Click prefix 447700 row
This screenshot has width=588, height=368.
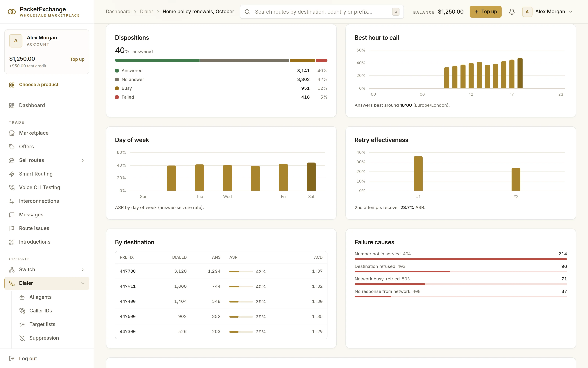(221, 271)
